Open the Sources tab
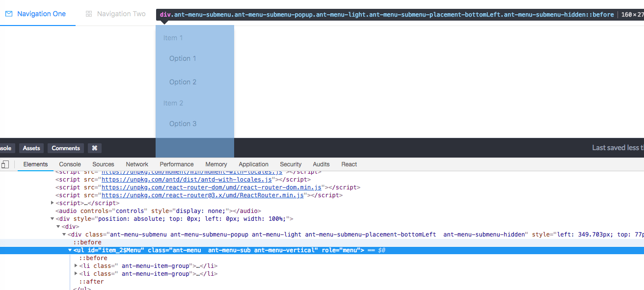The image size is (644, 290). pos(103,164)
